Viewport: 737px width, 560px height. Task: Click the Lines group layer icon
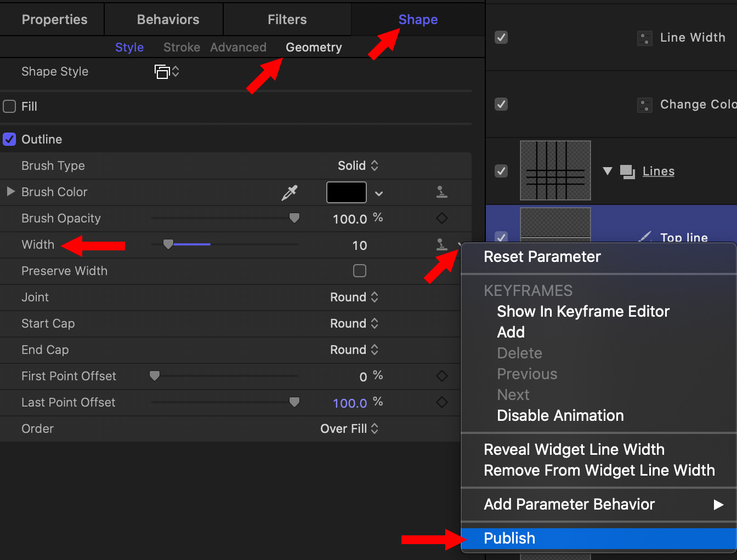pos(627,172)
